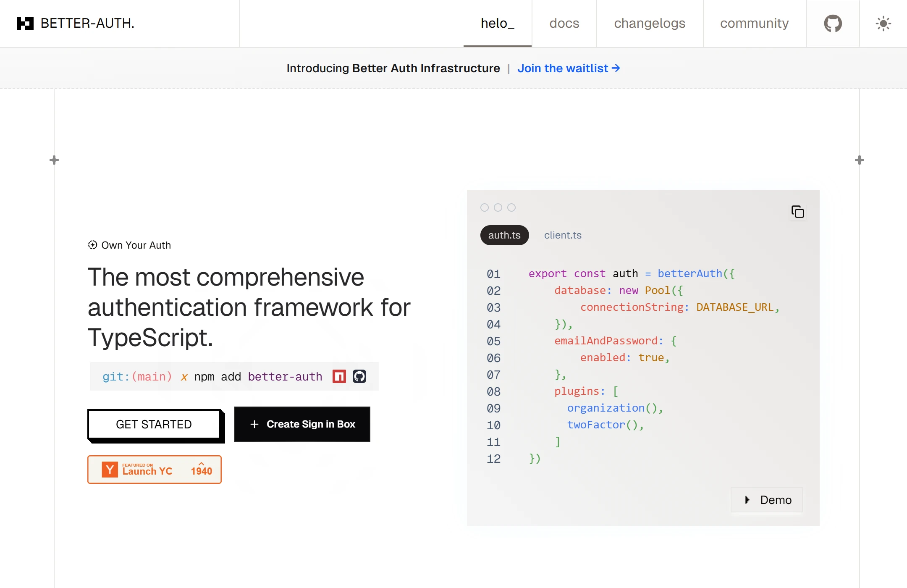Open the docs nav item

[564, 24]
